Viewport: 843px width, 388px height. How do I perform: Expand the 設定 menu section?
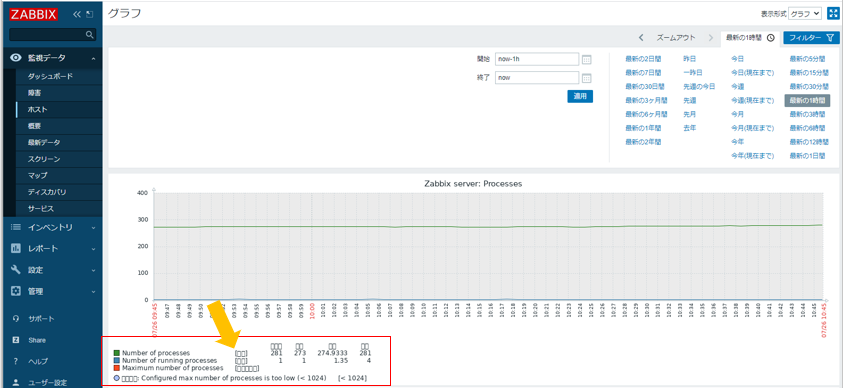coord(53,270)
